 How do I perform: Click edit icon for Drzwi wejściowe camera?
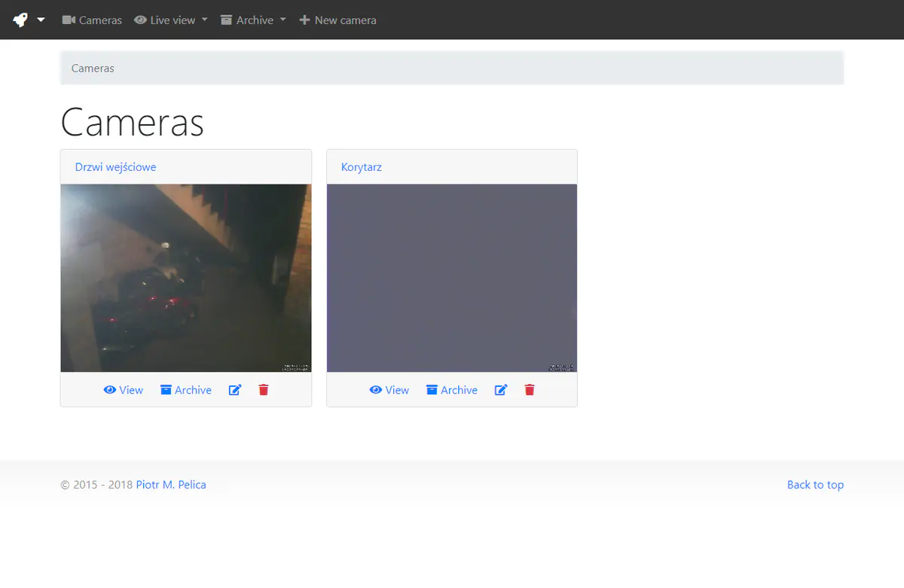[x=235, y=390]
